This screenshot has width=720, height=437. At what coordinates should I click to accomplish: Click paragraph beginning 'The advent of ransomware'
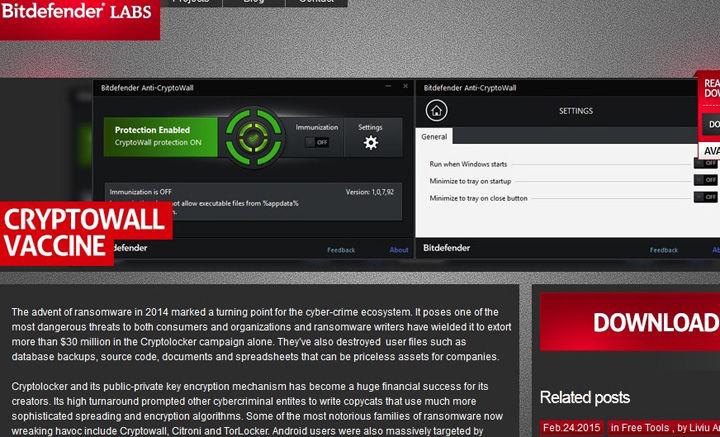261,334
